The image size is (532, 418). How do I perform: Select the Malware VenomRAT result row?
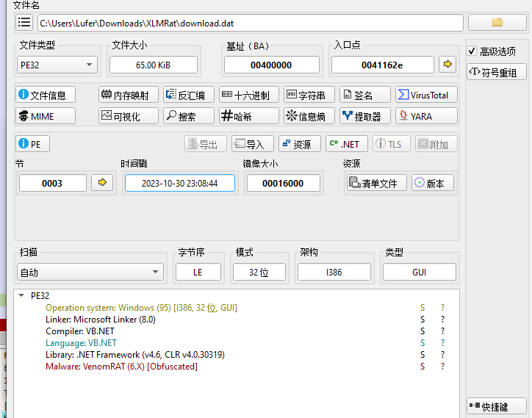(121, 367)
